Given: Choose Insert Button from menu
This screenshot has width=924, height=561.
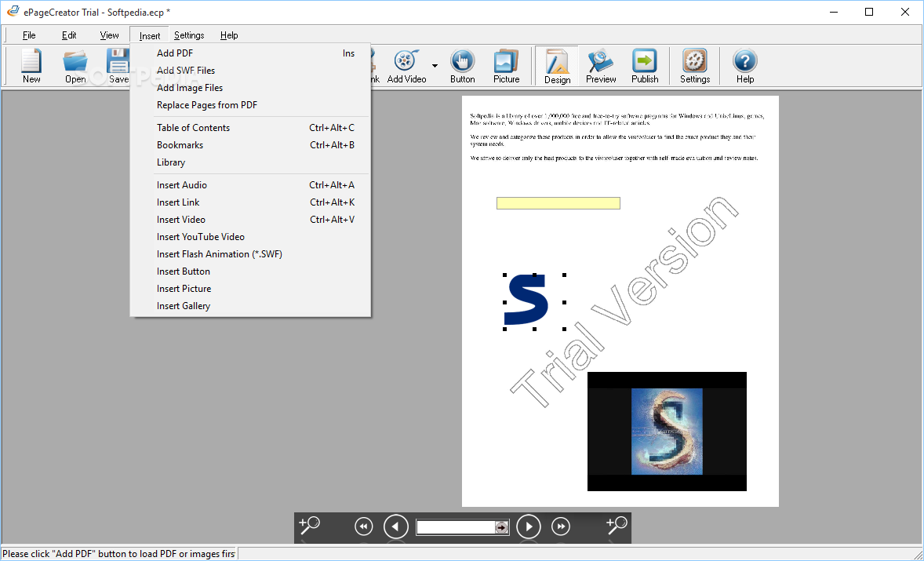Looking at the screenshot, I should pos(250,271).
